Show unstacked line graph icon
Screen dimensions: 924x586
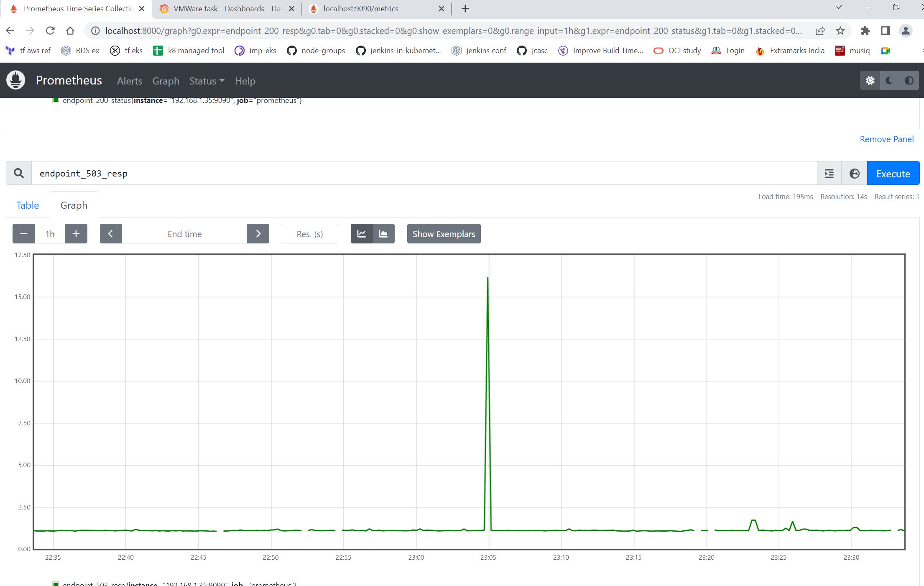point(362,234)
